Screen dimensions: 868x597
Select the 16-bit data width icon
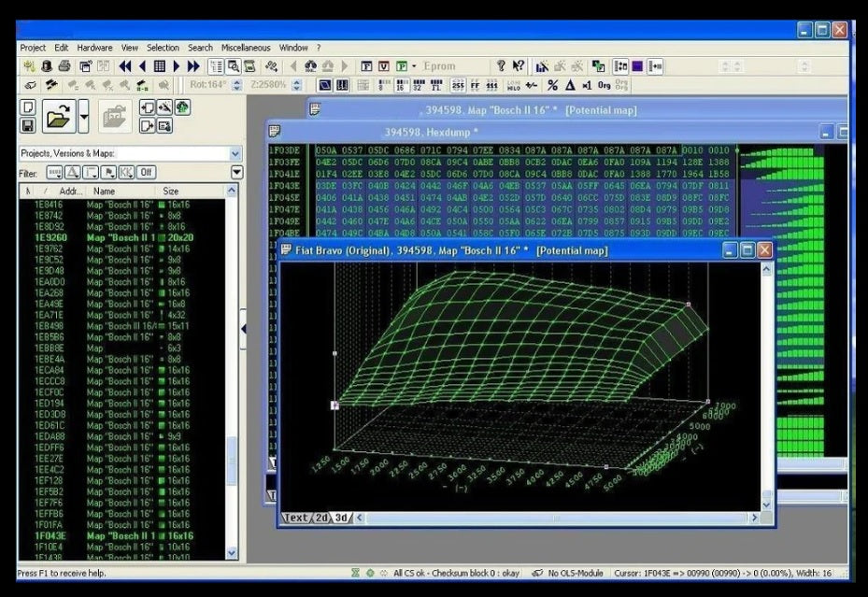(x=400, y=85)
